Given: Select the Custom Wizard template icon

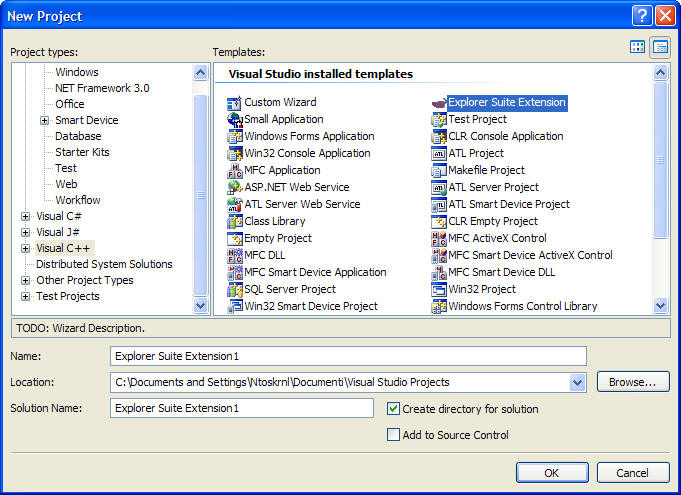Looking at the screenshot, I should point(235,102).
